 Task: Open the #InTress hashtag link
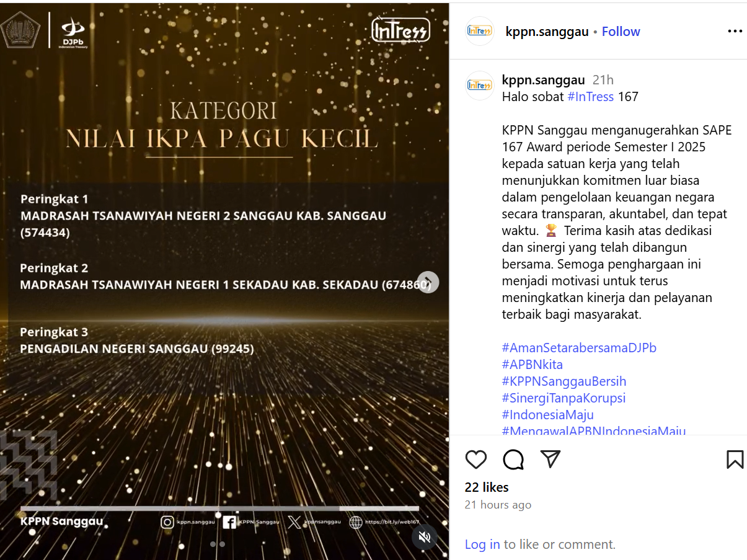tap(590, 97)
